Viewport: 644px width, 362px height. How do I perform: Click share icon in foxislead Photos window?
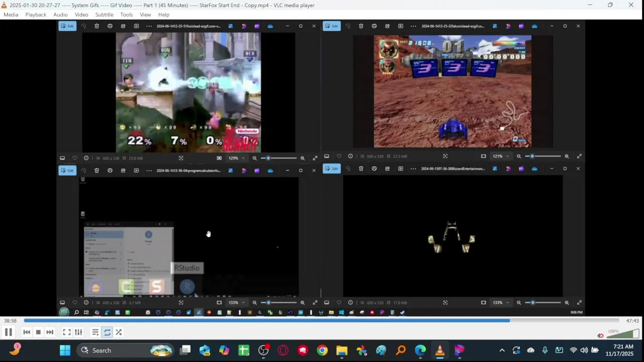123,26
